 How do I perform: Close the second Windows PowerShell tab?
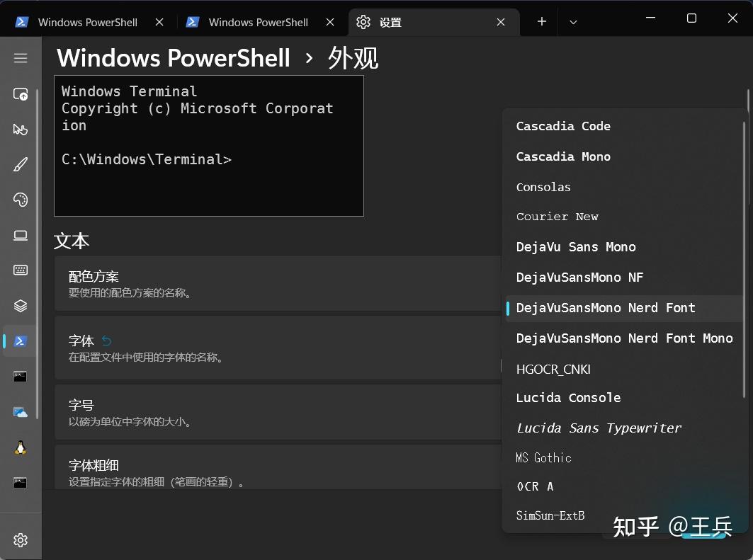click(x=330, y=22)
